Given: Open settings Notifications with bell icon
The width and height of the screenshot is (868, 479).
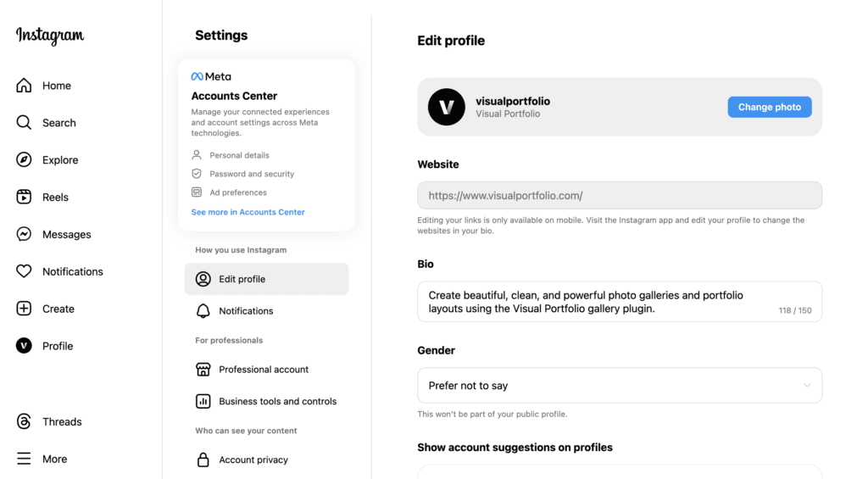Looking at the screenshot, I should (x=267, y=310).
